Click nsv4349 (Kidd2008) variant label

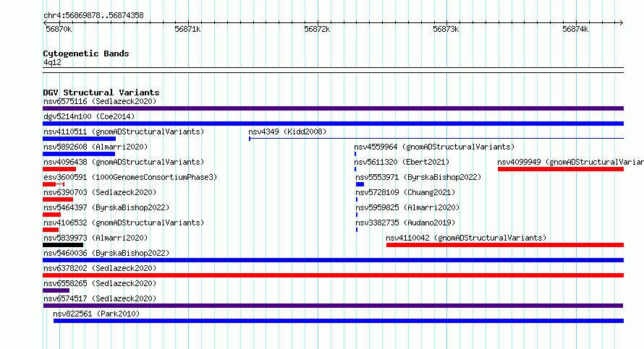click(x=287, y=132)
